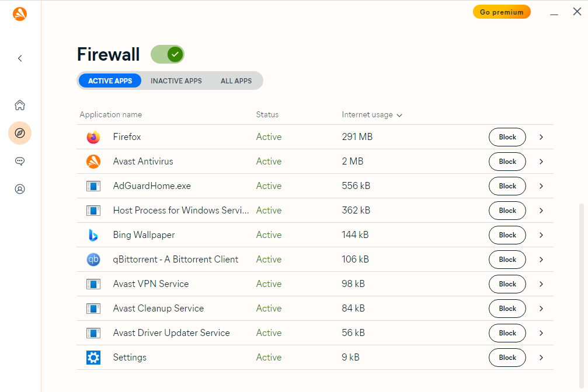Select the Active Apps tab

coord(110,81)
